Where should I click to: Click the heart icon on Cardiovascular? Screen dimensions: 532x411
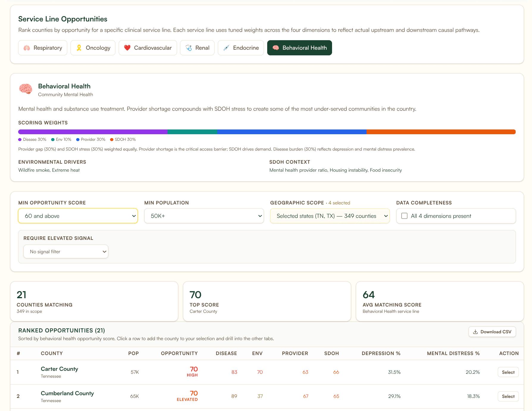coord(127,48)
